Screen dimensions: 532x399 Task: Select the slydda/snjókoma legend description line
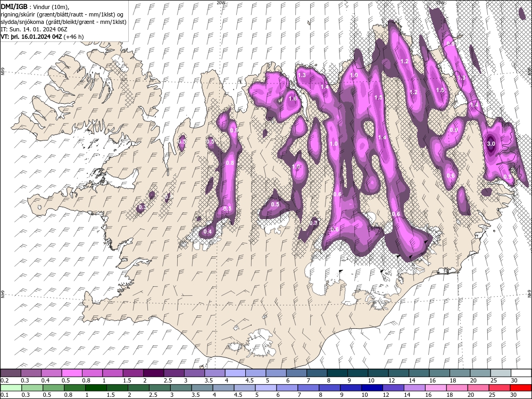(63, 22)
